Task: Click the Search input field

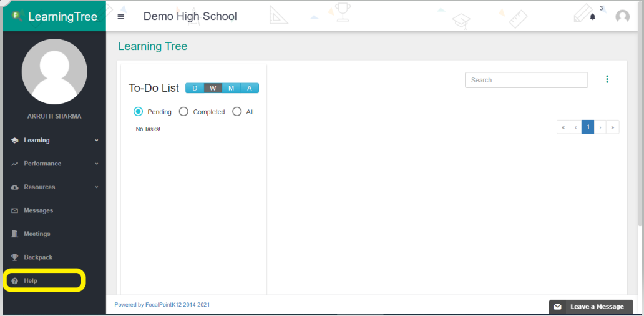Action: click(525, 80)
